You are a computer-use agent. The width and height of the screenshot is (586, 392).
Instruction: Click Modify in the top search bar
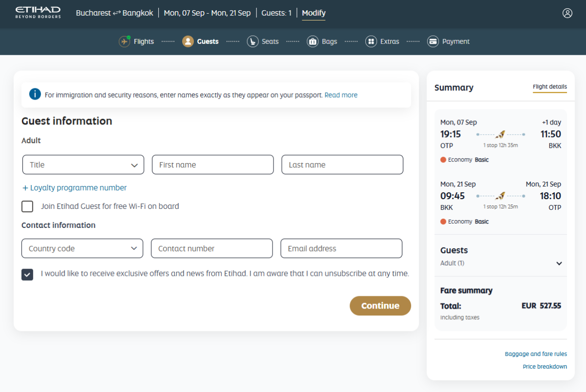(314, 13)
